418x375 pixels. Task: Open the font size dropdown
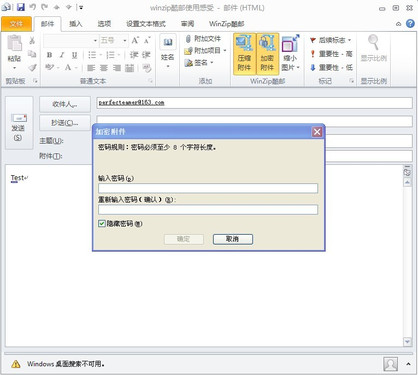pos(125,41)
